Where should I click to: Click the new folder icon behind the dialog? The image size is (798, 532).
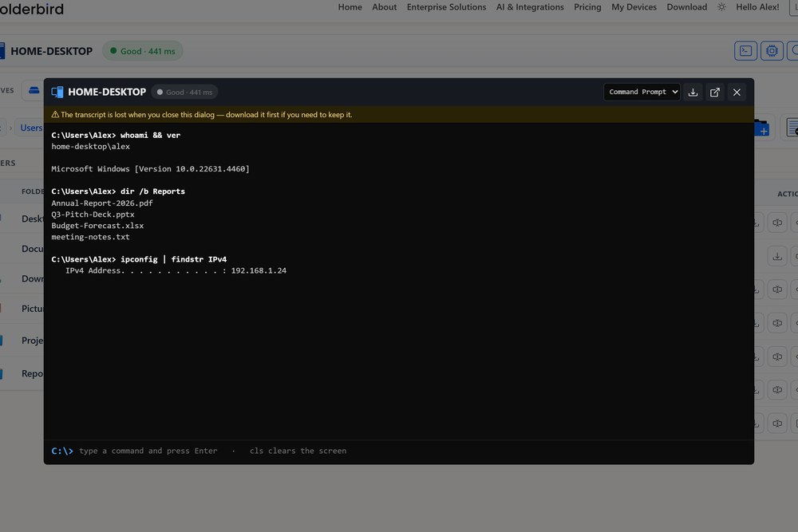(761, 128)
